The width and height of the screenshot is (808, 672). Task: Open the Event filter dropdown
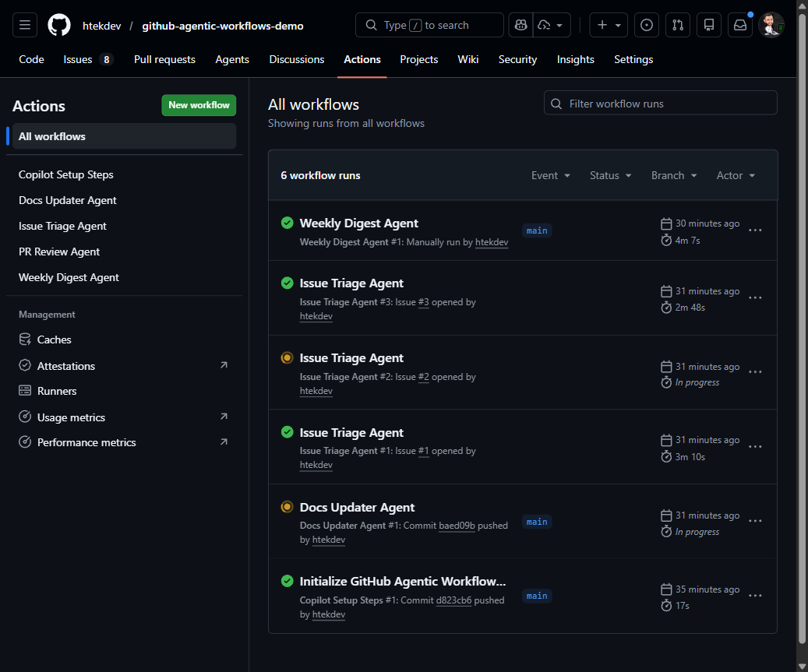[550, 175]
